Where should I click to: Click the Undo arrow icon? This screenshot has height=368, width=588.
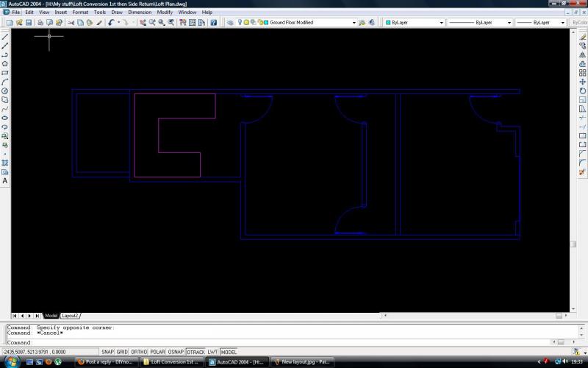click(111, 23)
